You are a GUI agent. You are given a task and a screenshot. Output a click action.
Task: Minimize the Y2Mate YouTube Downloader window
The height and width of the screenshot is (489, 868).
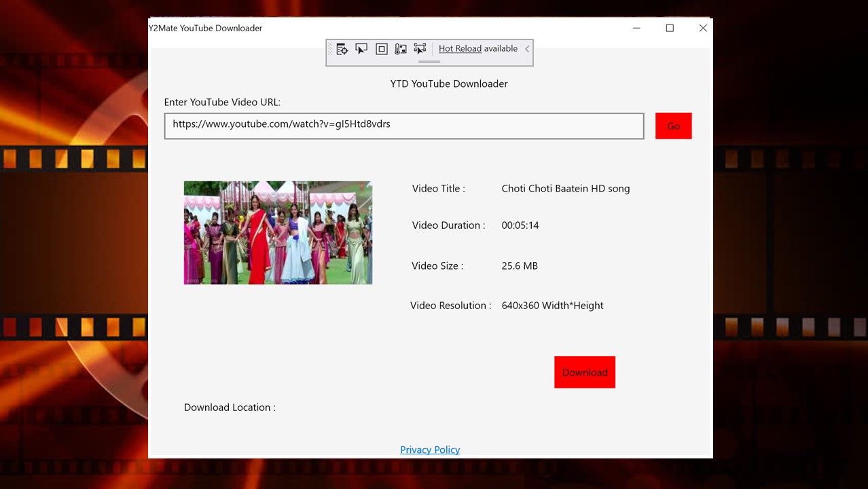click(636, 28)
